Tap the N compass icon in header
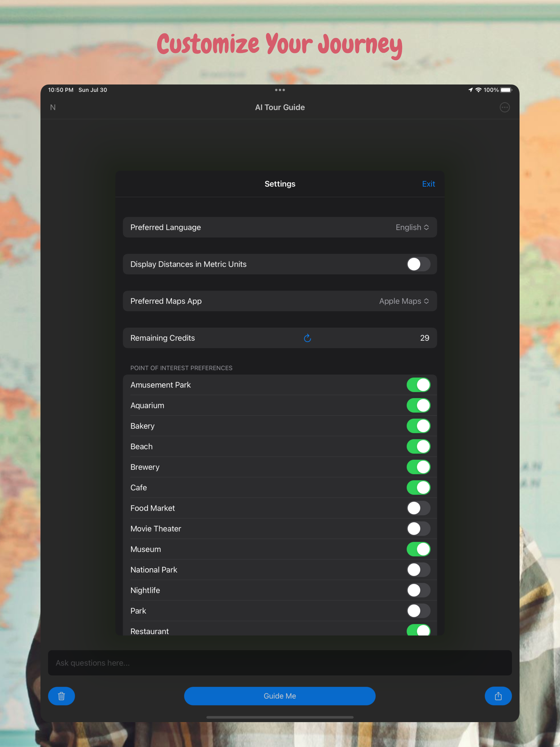 point(53,107)
